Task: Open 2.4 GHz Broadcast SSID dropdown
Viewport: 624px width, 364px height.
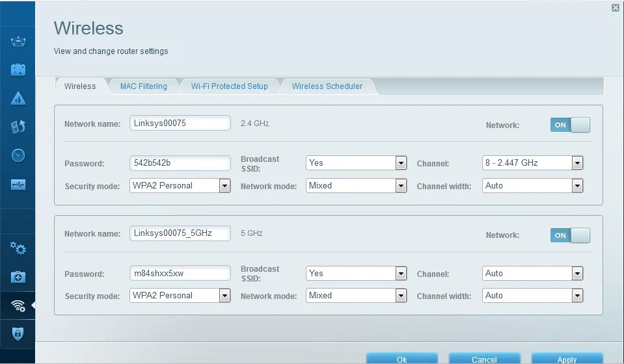Action: pos(356,163)
